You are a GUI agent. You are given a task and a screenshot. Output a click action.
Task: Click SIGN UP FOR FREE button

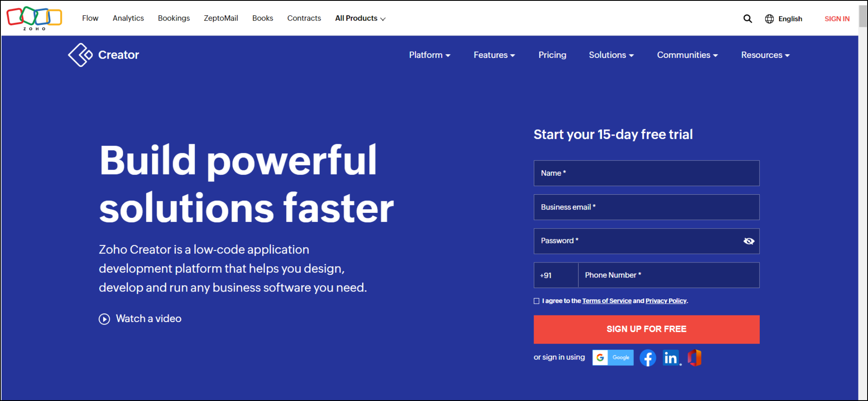(646, 329)
